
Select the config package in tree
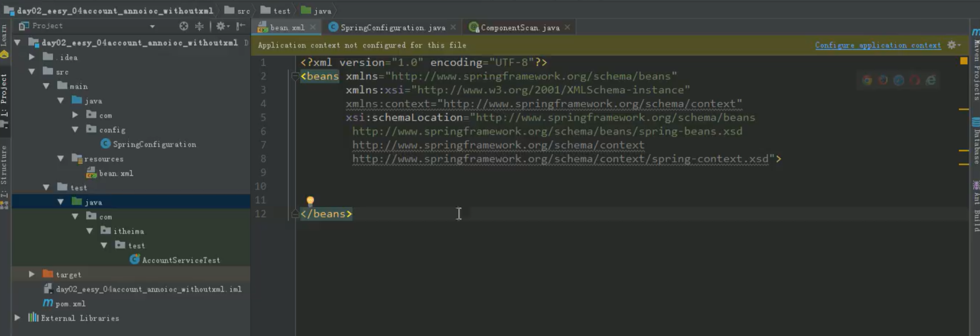click(x=106, y=130)
